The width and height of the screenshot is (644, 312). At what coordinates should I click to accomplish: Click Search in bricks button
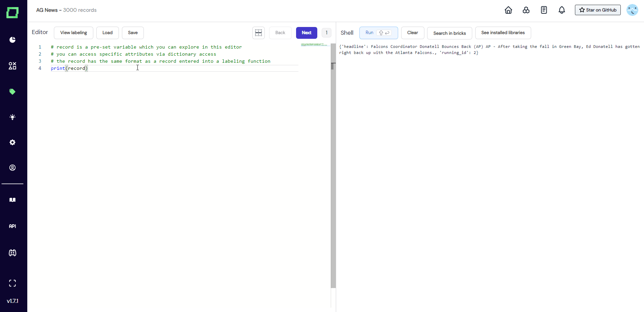(450, 33)
